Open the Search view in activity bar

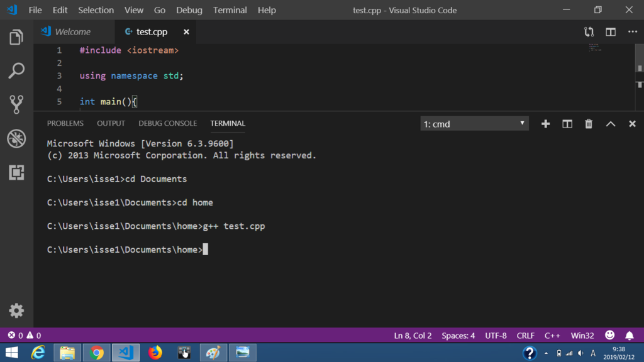click(x=16, y=70)
